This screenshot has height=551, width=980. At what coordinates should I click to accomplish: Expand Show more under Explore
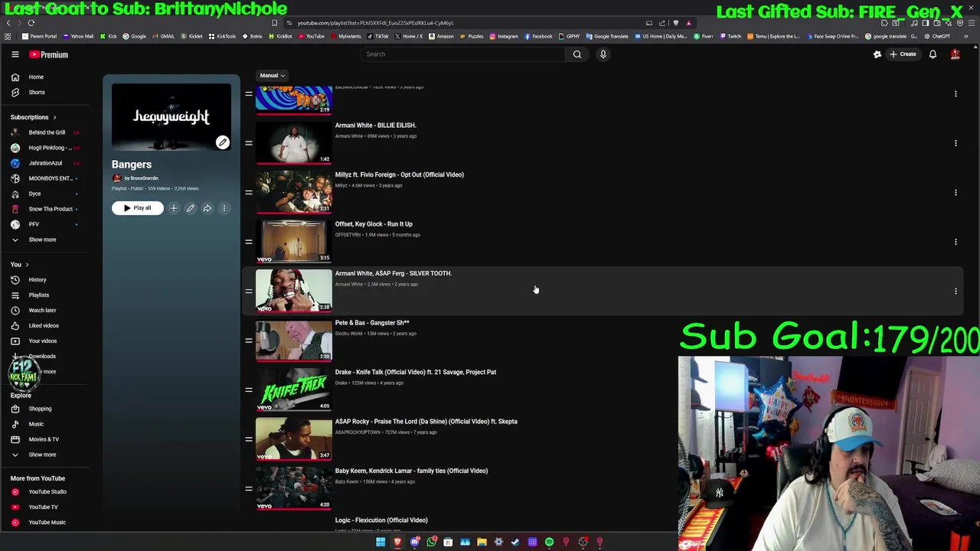pos(42,455)
